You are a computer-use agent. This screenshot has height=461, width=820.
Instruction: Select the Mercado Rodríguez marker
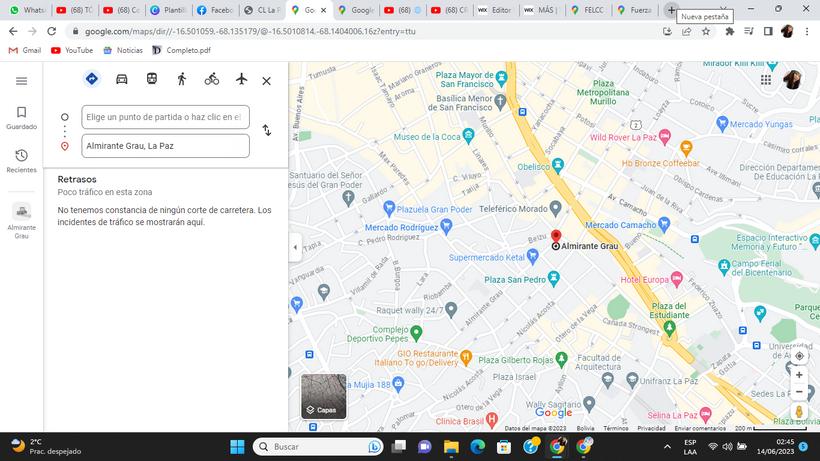(446, 227)
